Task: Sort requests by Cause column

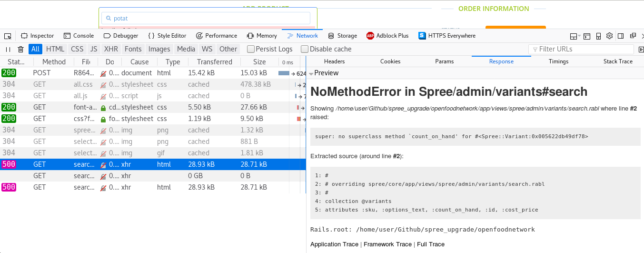Action: [x=139, y=62]
